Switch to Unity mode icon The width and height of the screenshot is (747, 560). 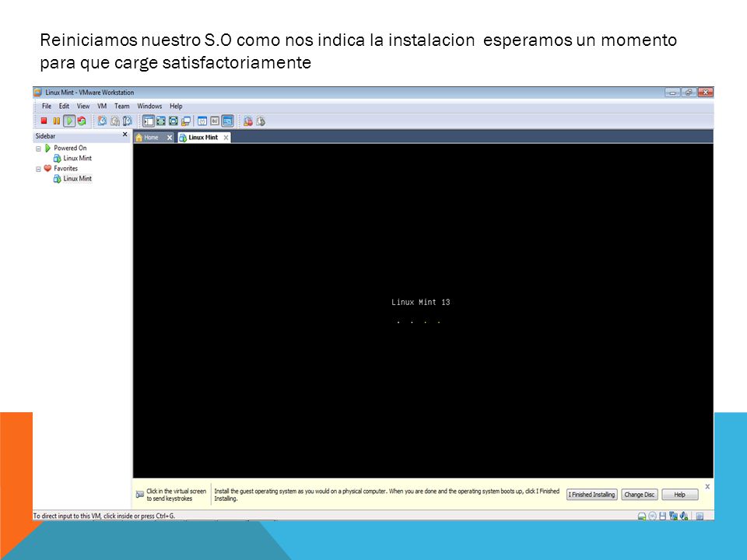186,121
